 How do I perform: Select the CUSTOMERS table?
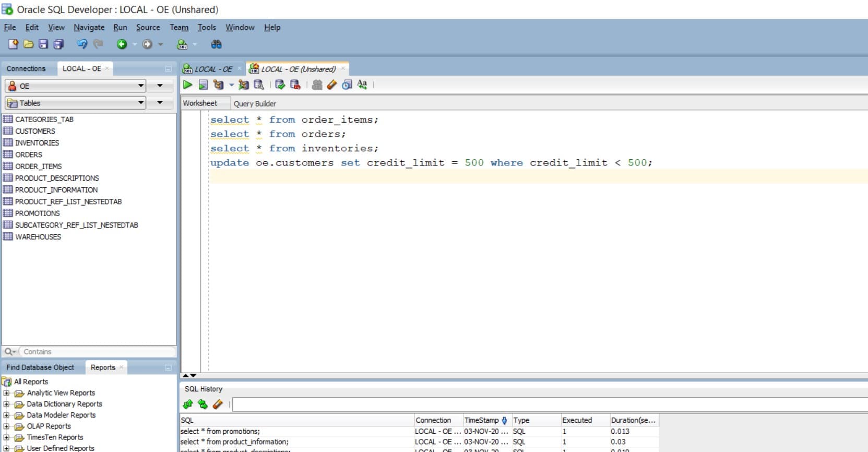point(35,131)
